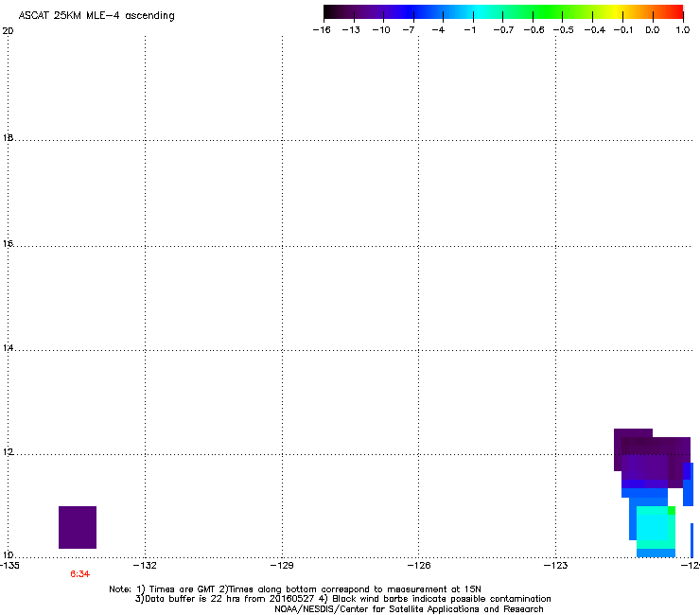Click the note 'Data buffer is 22 hrs from 20160527'
Viewport: 700px width, 615px height.
[x=230, y=599]
